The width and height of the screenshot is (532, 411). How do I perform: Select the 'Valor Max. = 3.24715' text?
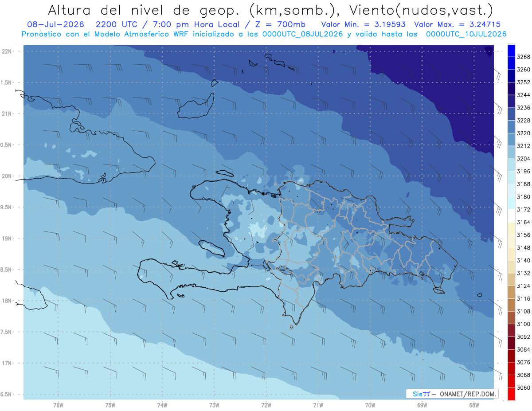[x=457, y=24]
